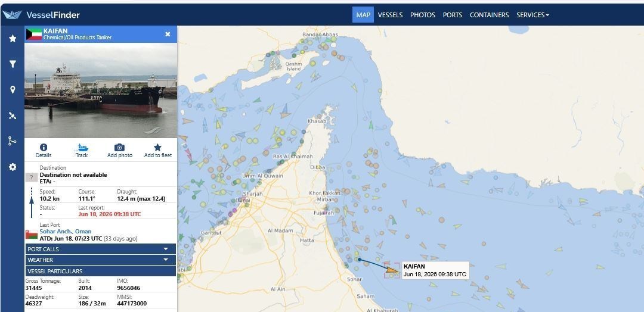Select the route/track sidebar icon

13,141
